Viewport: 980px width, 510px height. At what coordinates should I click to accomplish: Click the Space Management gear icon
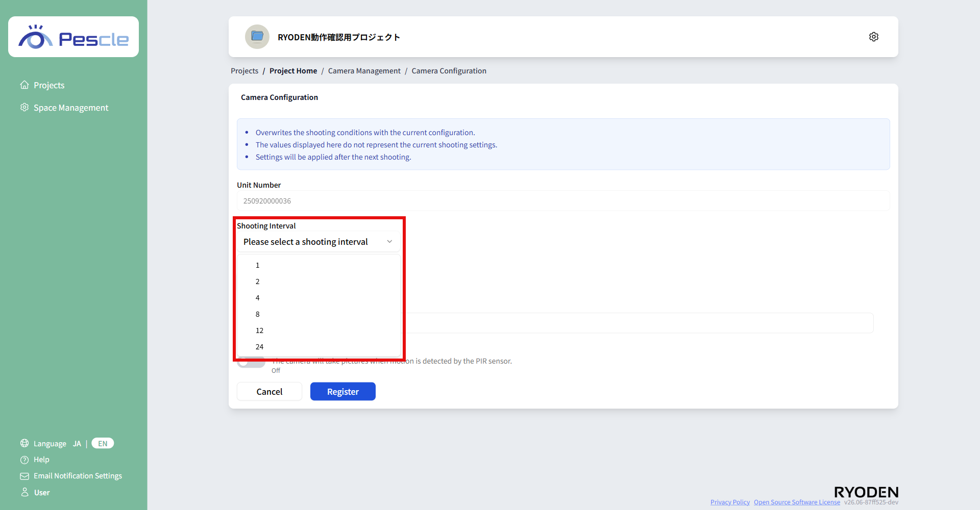click(24, 107)
